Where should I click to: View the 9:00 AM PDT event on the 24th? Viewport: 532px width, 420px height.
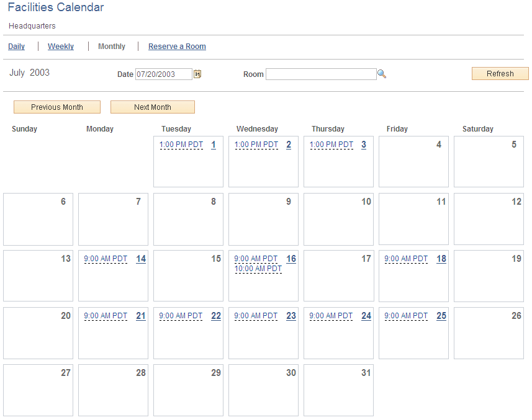click(x=331, y=316)
